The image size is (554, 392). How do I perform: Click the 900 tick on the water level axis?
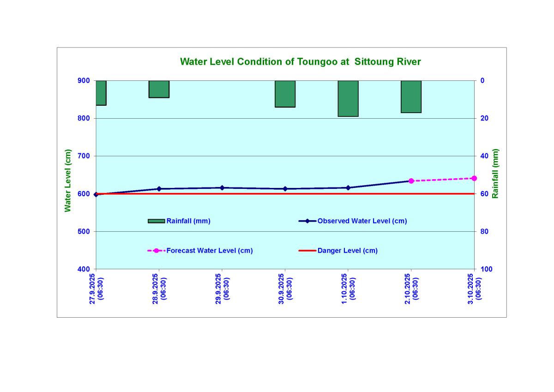pyautogui.click(x=84, y=81)
